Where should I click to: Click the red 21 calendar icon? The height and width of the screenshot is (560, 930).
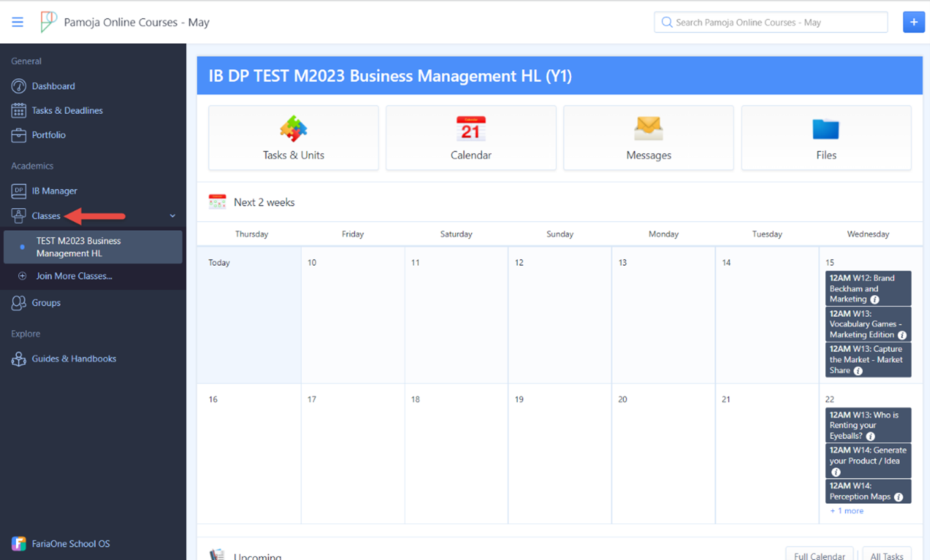(x=471, y=129)
